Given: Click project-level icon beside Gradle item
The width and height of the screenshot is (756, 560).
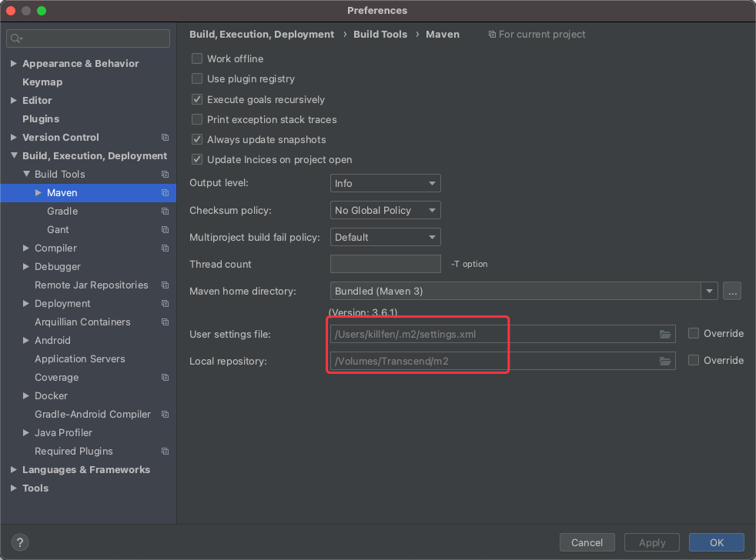Looking at the screenshot, I should [165, 211].
